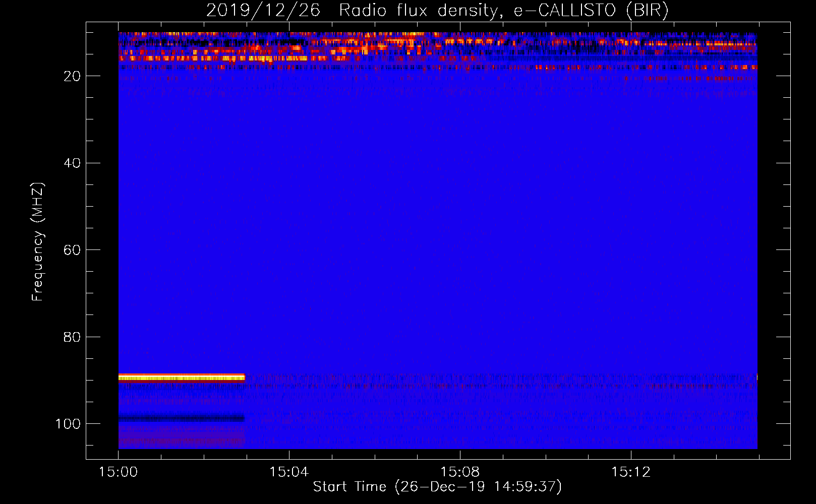Click the 'Frequency (MHZ)' axis label

point(38,242)
